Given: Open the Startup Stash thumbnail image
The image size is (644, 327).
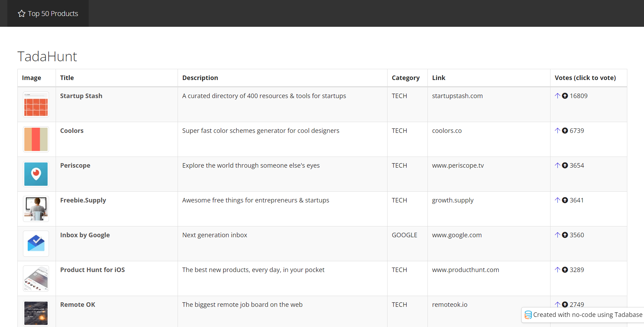Looking at the screenshot, I should [x=36, y=105].
